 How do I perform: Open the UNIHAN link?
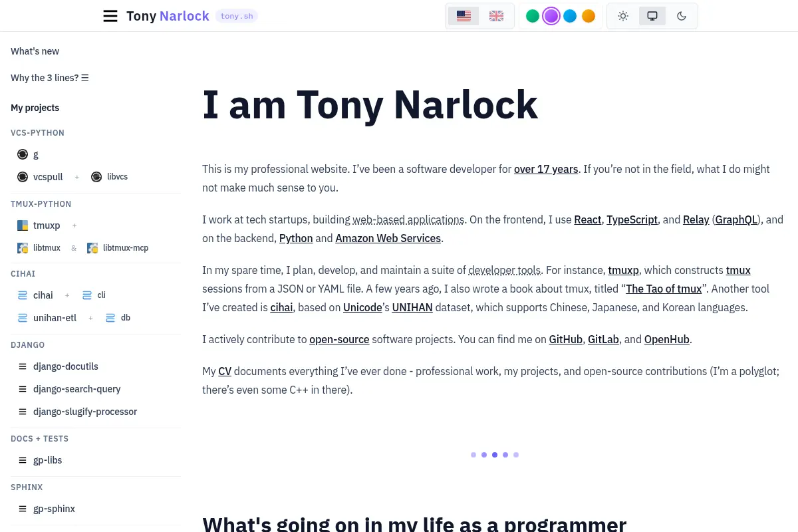[x=412, y=307]
